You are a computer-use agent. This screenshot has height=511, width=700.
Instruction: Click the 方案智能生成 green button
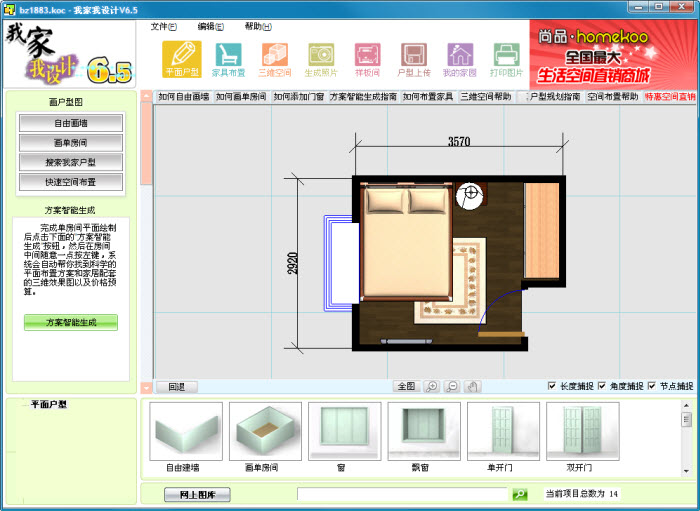70,322
